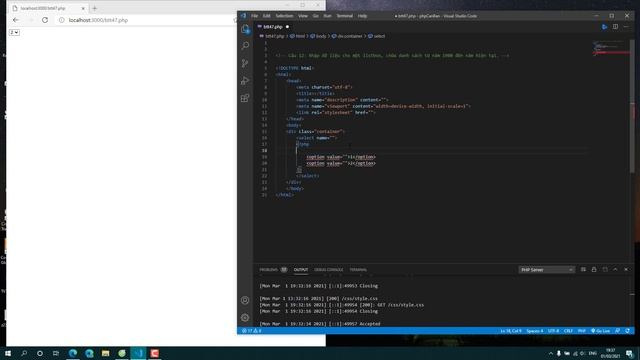640x360 pixels.
Task: Click the editor minimap preview
Action: tap(610, 48)
